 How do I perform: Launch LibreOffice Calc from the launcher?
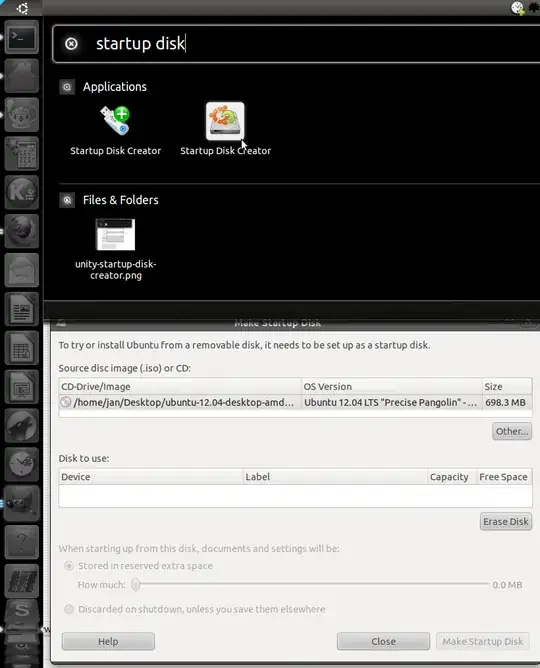pos(21,348)
